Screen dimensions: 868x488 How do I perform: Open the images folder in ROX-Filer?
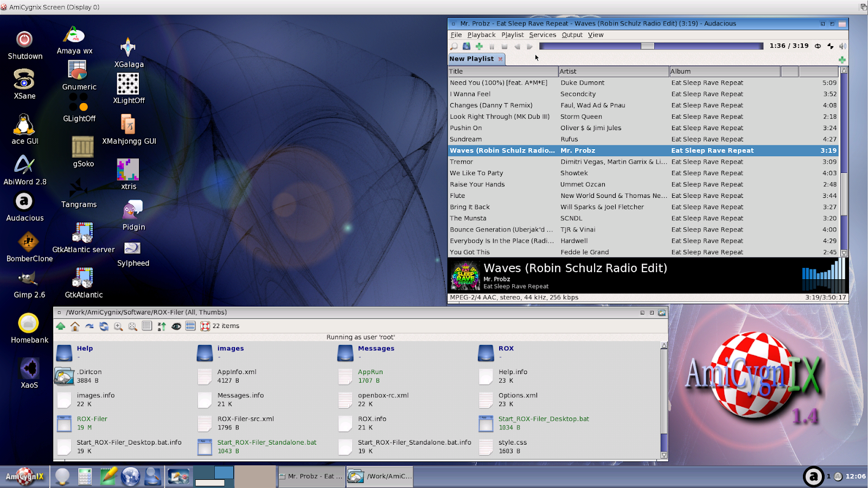(x=220, y=352)
